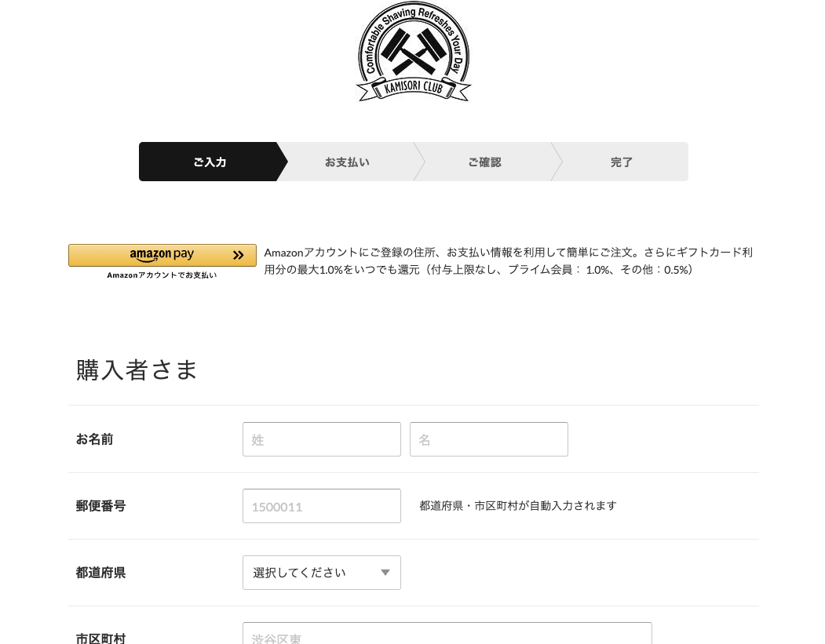
Task: Click the お名前 label
Action: [x=95, y=439]
